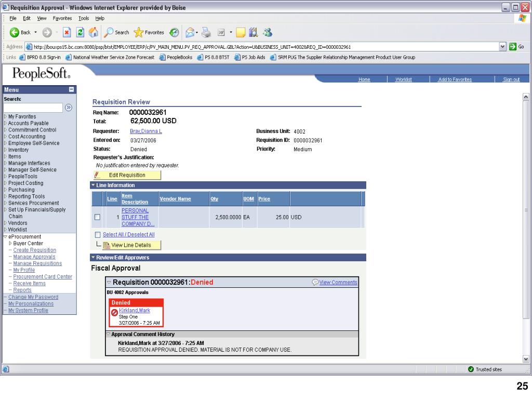The height and width of the screenshot is (399, 532).
Task: Click the Mail envelope toolbar icon
Action: pos(190,33)
